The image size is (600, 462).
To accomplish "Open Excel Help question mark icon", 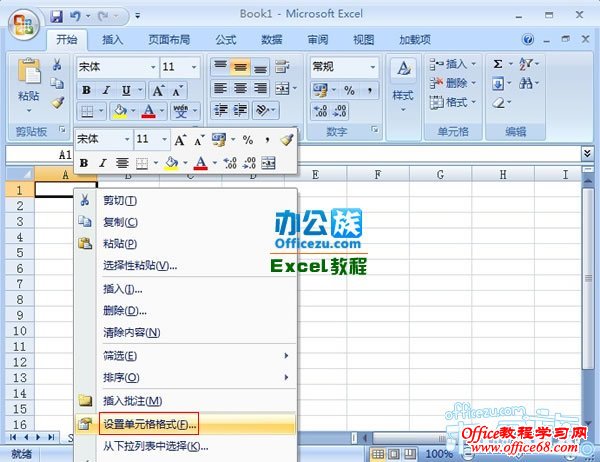I will [x=528, y=39].
